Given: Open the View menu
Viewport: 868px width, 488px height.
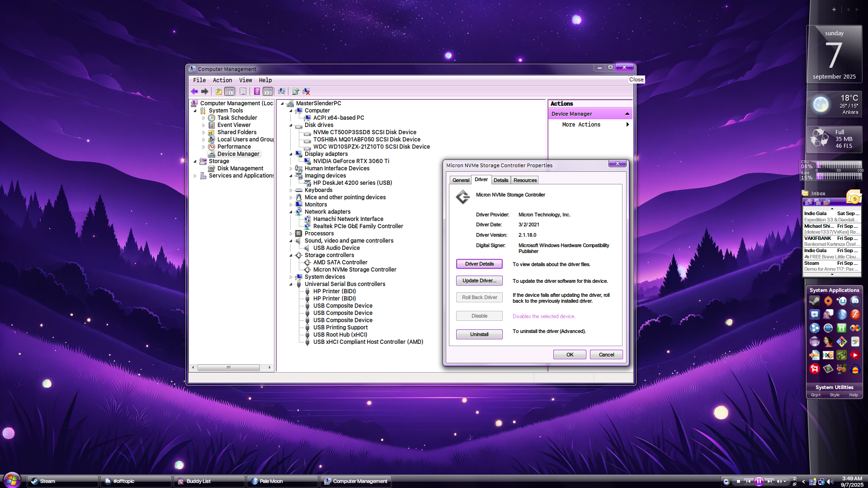Looking at the screenshot, I should click(x=245, y=80).
